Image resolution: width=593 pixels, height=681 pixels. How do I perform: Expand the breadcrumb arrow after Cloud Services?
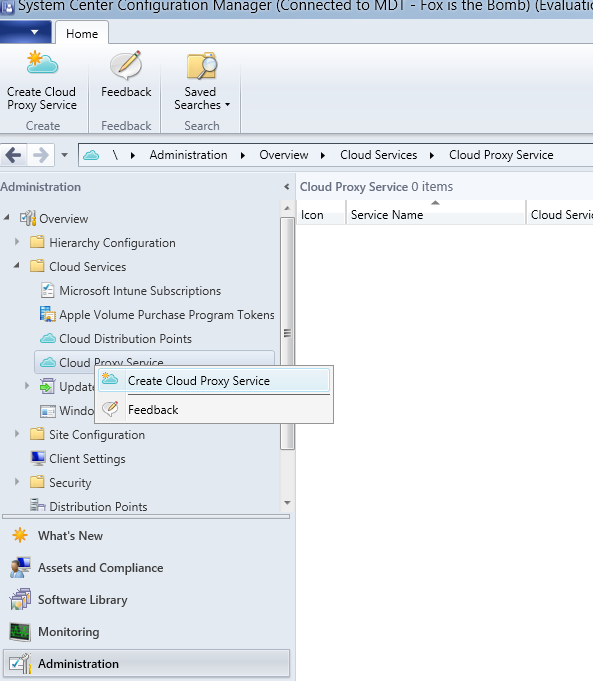pyautogui.click(x=432, y=155)
